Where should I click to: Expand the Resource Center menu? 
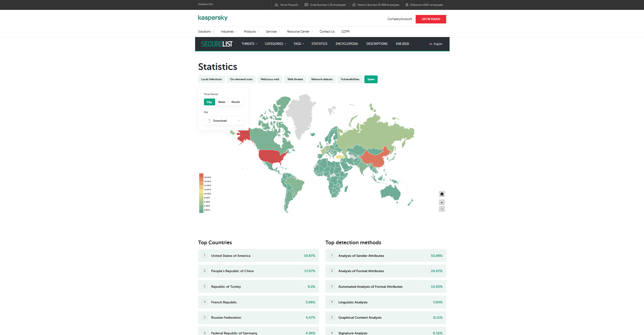(x=300, y=32)
